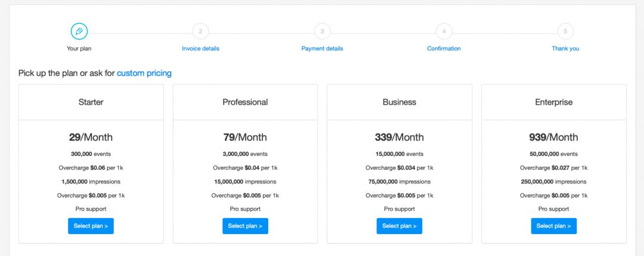Image resolution: width=644 pixels, height=256 pixels.
Task: Select the Business plan button
Action: [399, 226]
